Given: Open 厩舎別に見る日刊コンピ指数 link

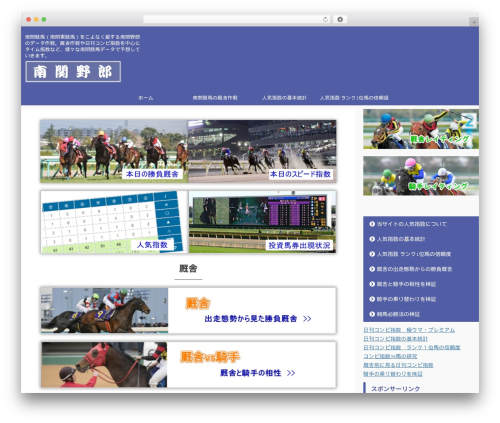Looking at the screenshot, I should 398,365.
